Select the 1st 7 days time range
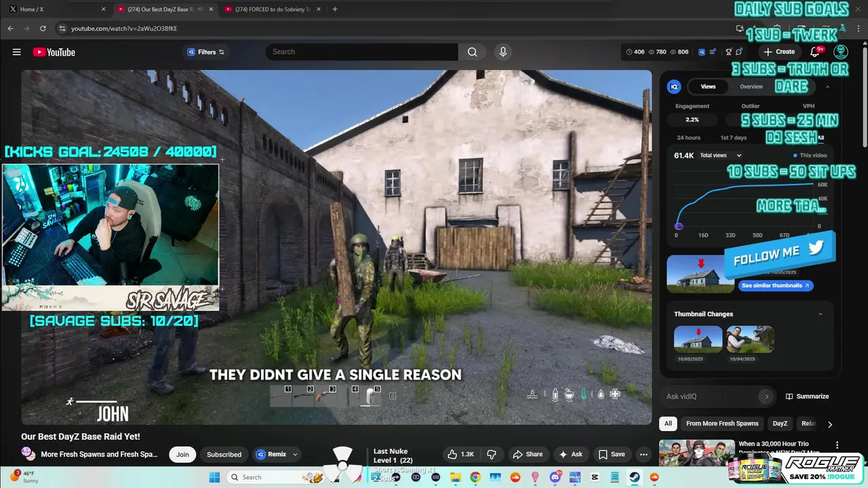The height and width of the screenshot is (488, 868). click(733, 138)
